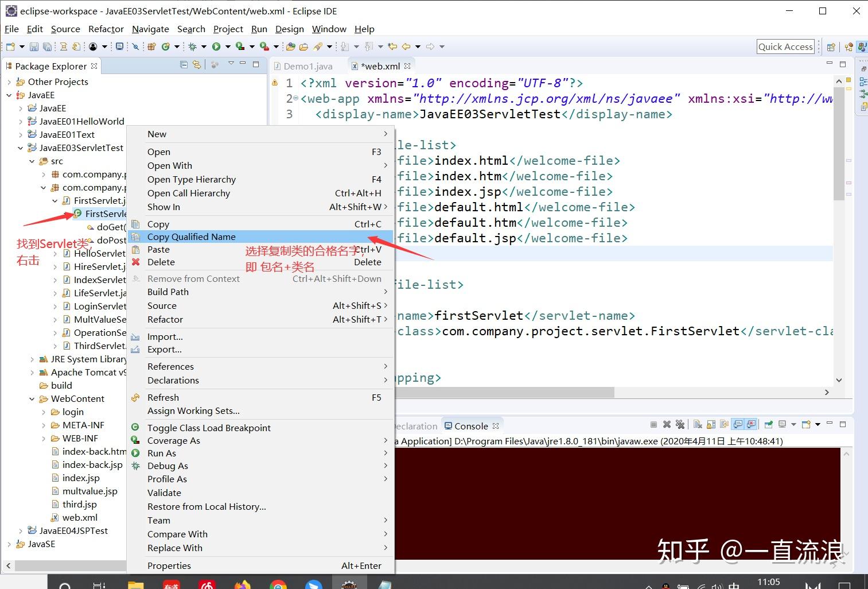Open the Navigate menu
The image size is (868, 589).
pyautogui.click(x=150, y=29)
